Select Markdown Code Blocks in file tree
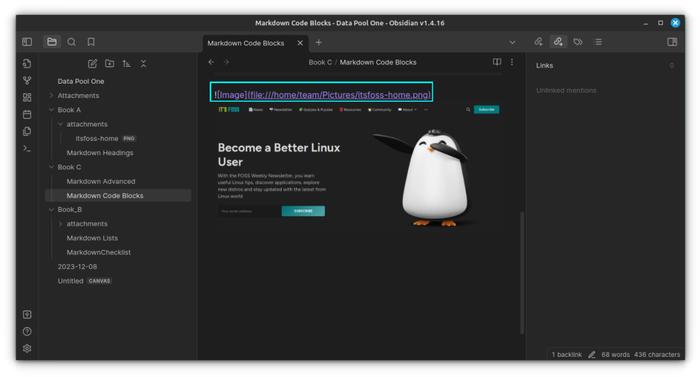Screen dimensions: 700x377 point(105,196)
